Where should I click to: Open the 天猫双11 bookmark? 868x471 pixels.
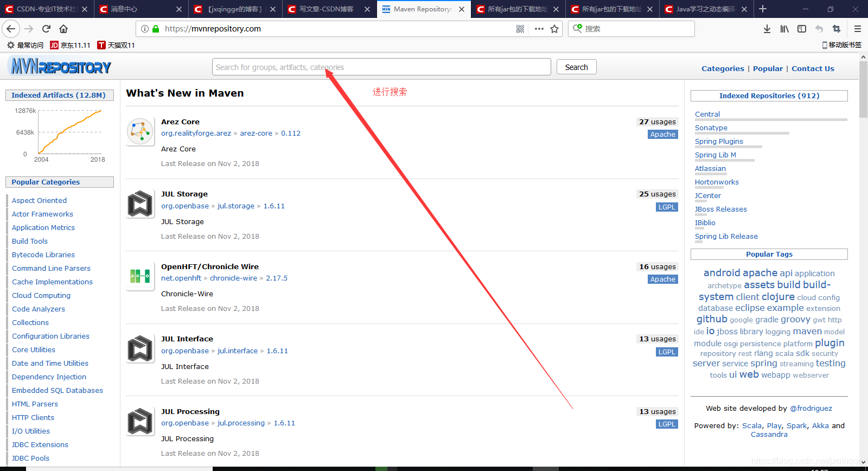tap(116, 45)
